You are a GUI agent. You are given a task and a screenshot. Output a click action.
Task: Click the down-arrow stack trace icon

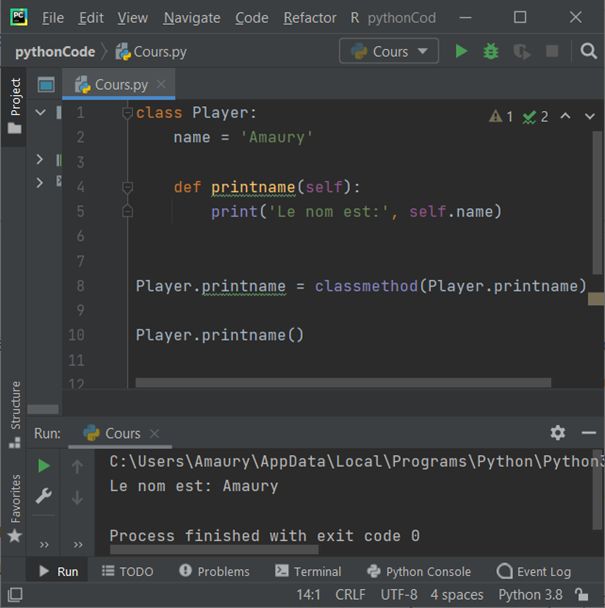pos(77,497)
